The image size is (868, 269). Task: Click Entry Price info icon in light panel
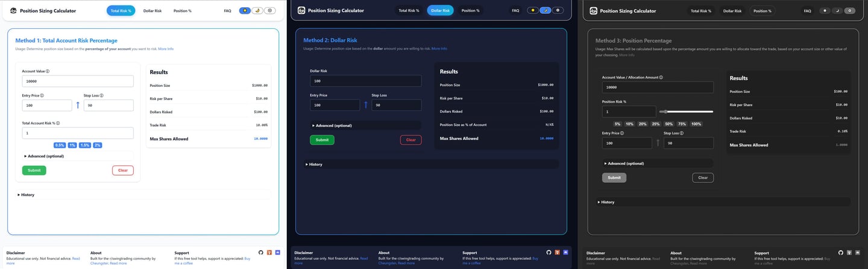pyautogui.click(x=42, y=95)
